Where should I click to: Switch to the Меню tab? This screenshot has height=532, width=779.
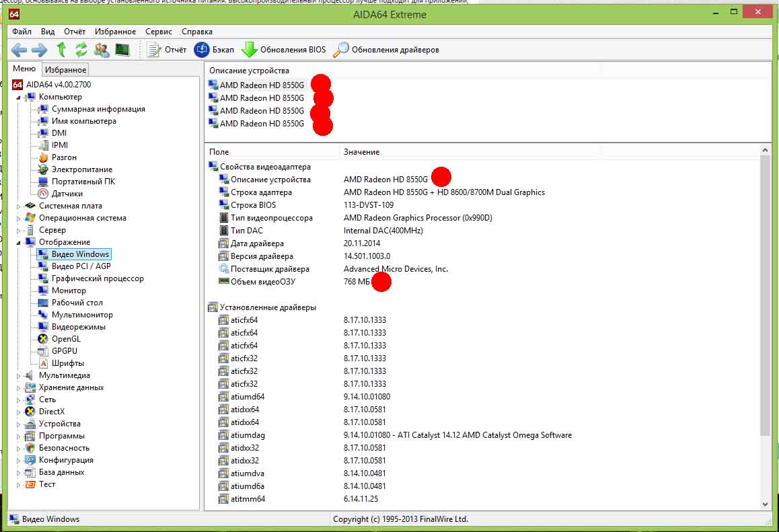pyautogui.click(x=24, y=69)
